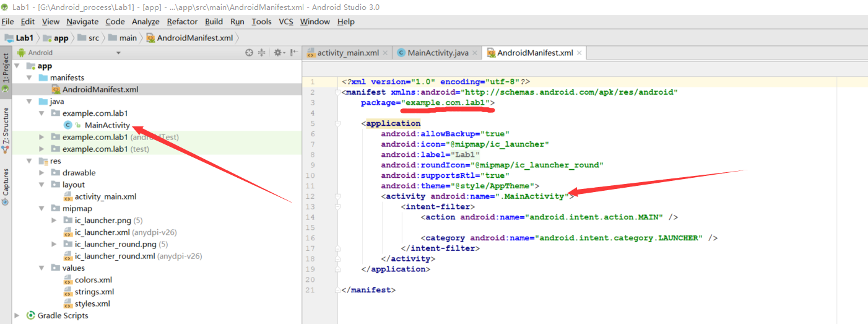Fold the intent-filter tag at line 13
Screen dimensions: 868x324
point(338,207)
